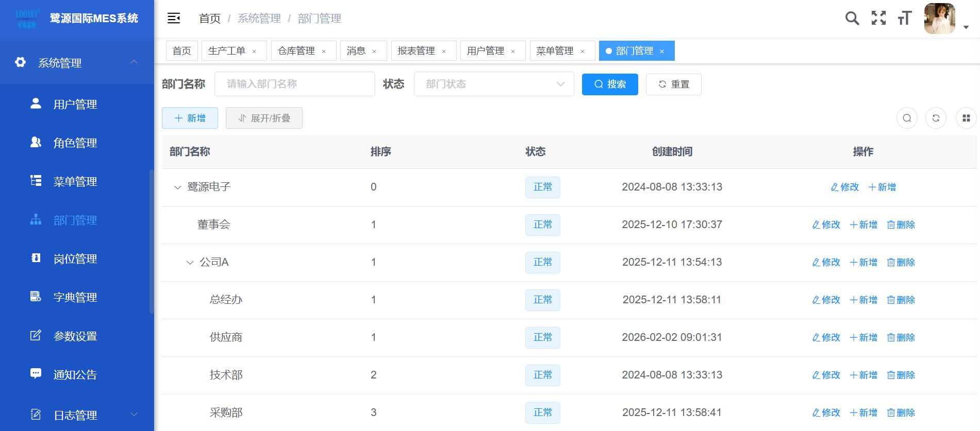Toggle fullscreen mode icon
Screen dimensions: 980x431
point(878,19)
